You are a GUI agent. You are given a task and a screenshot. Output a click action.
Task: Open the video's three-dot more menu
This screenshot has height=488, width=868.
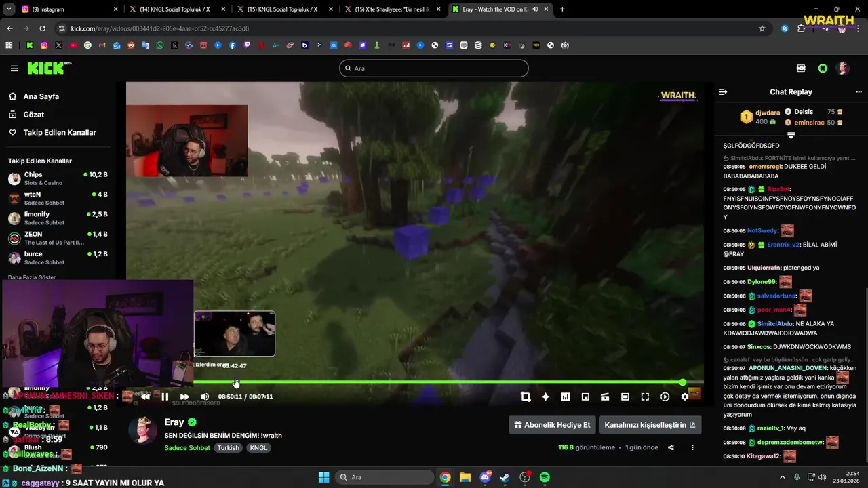(x=692, y=447)
